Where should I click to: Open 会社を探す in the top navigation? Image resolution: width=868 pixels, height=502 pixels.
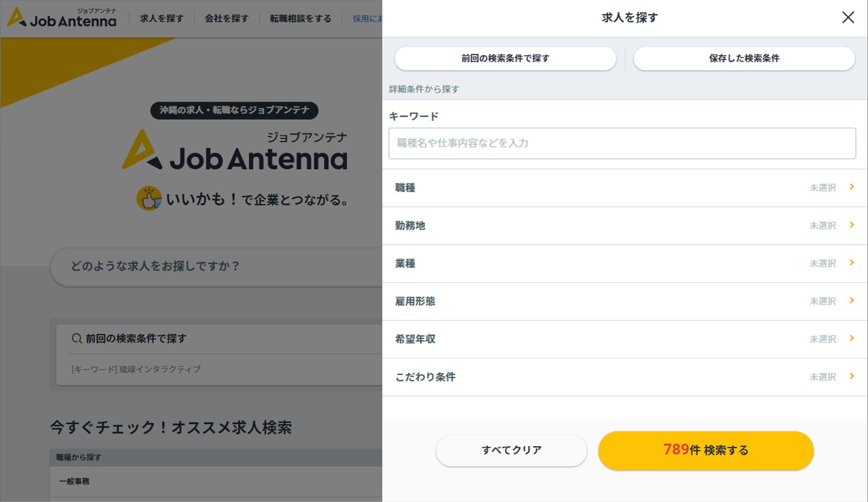pos(227,19)
